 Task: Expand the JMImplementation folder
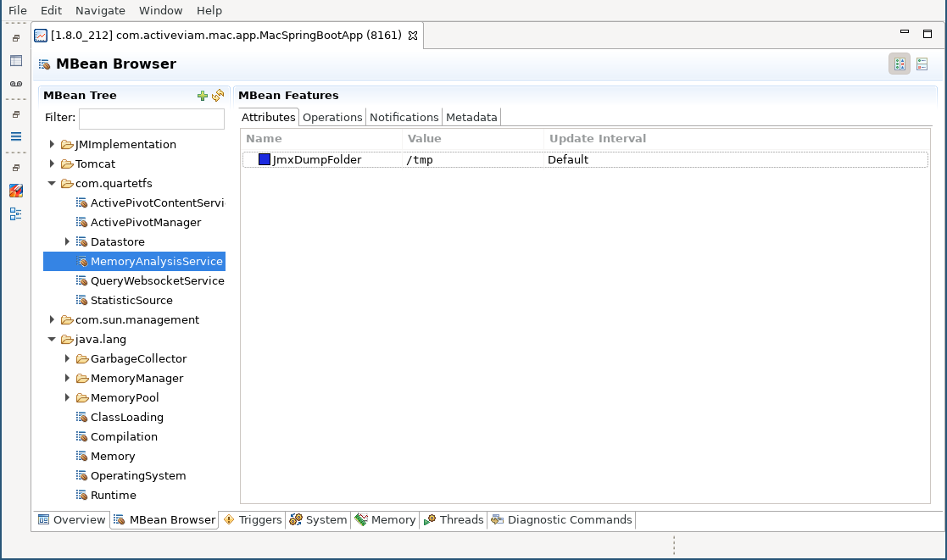(53, 145)
